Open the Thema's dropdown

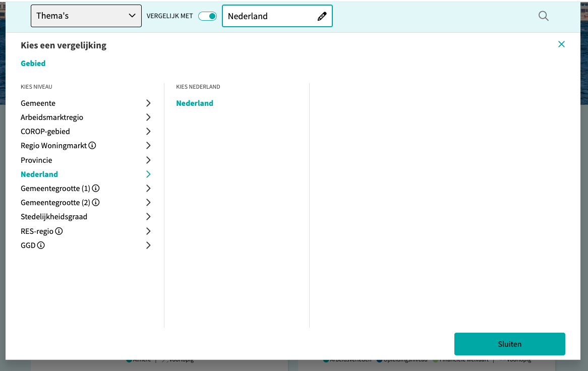86,16
